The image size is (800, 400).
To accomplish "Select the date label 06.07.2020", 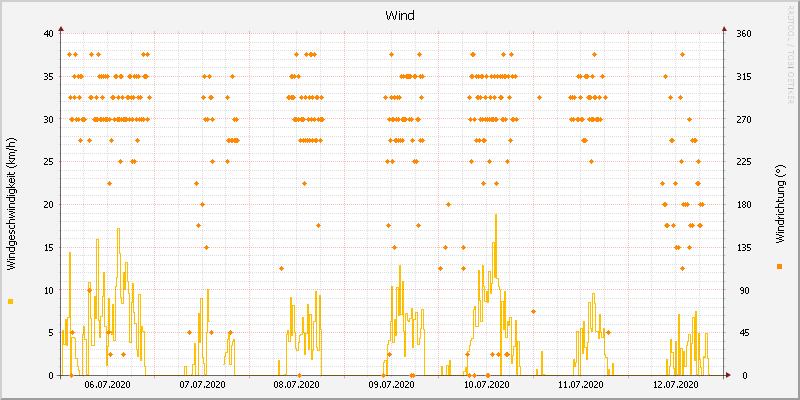I will pyautogui.click(x=108, y=384).
